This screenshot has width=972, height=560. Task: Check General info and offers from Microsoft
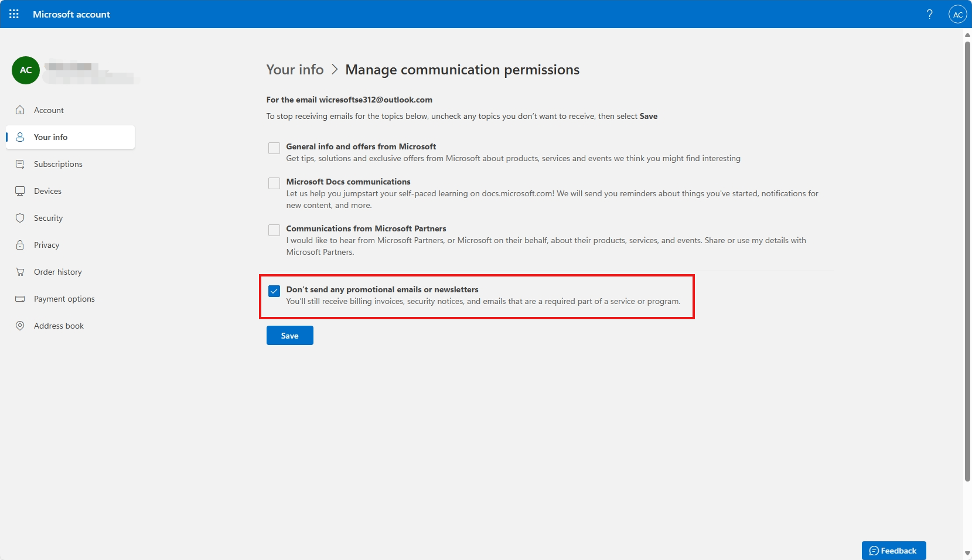pyautogui.click(x=274, y=148)
